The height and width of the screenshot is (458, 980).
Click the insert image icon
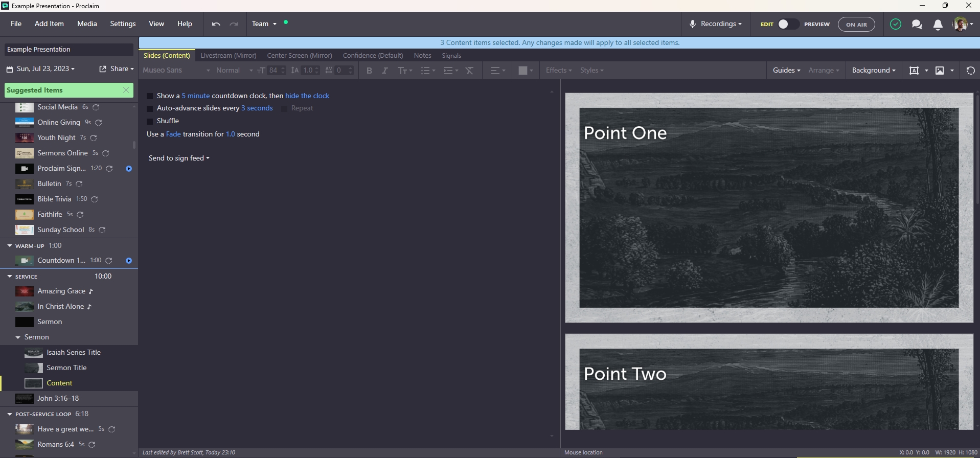(940, 71)
